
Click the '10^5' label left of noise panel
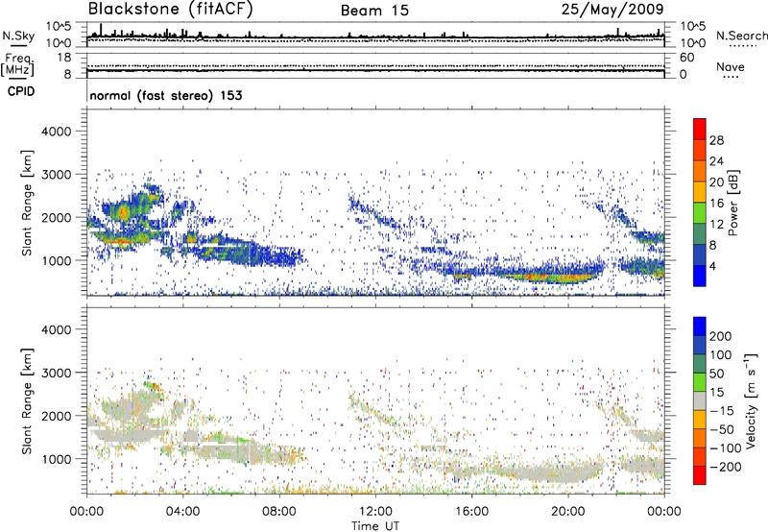[59, 26]
